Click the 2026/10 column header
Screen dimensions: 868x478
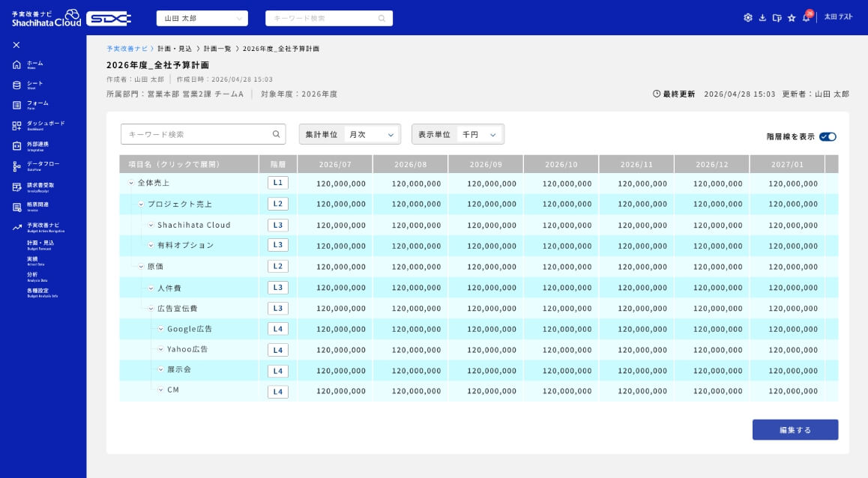point(561,164)
